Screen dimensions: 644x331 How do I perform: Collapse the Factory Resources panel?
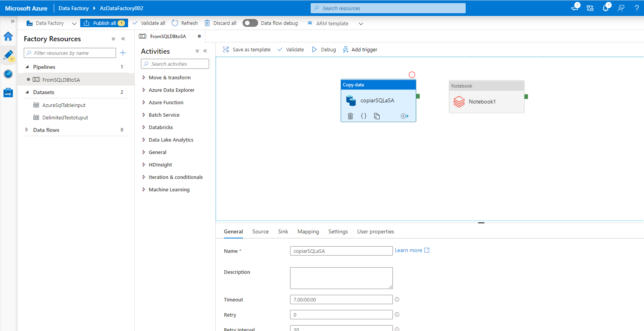point(123,39)
